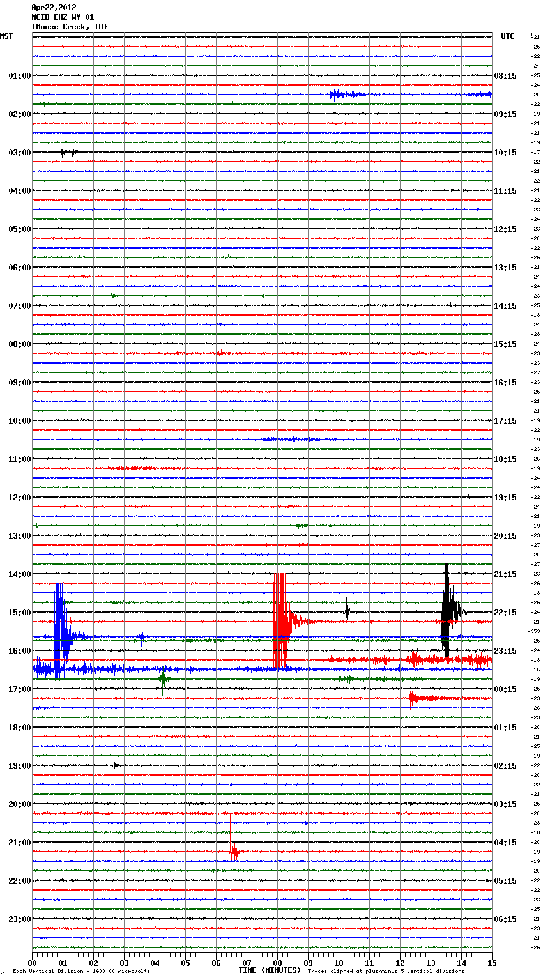Select the 15:00 MST row label
Screen dimensions: 543x980
point(20,612)
